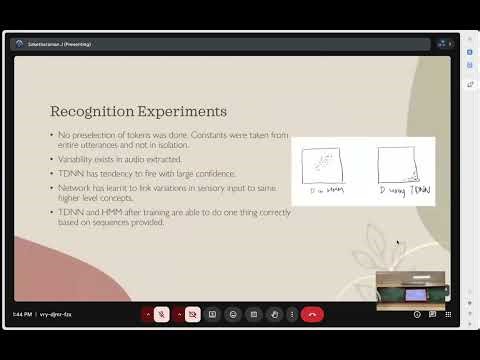Click the whiteboard sketch image

click(x=363, y=171)
